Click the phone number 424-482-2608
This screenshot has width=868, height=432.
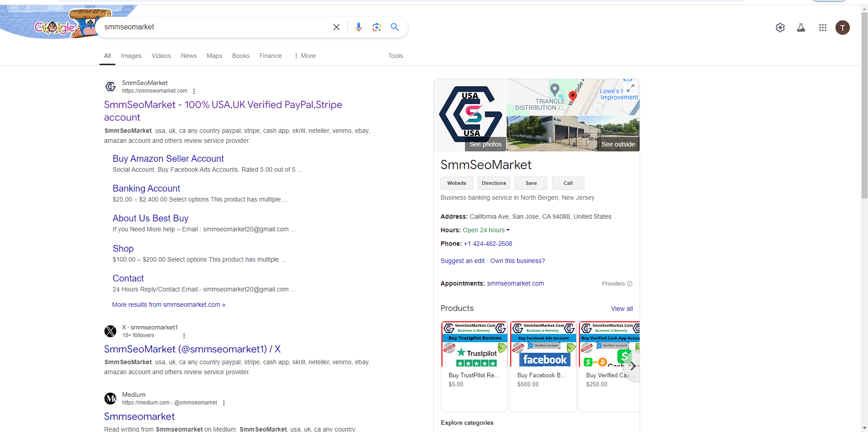(x=488, y=244)
